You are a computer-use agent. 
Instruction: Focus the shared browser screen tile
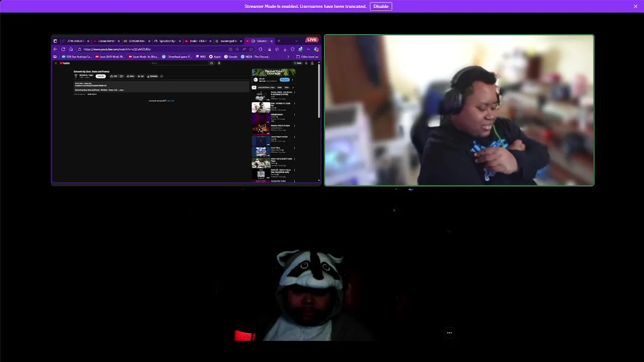click(186, 110)
